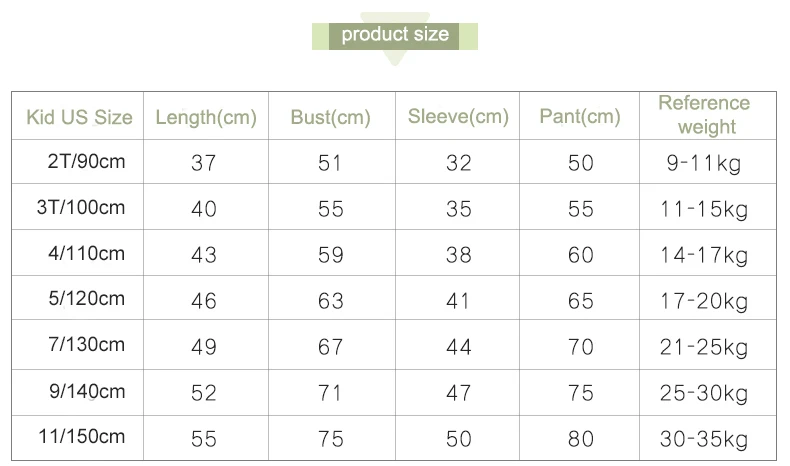The width and height of the screenshot is (790, 466).
Task: Select the pant value 80 cell
Action: click(x=580, y=439)
